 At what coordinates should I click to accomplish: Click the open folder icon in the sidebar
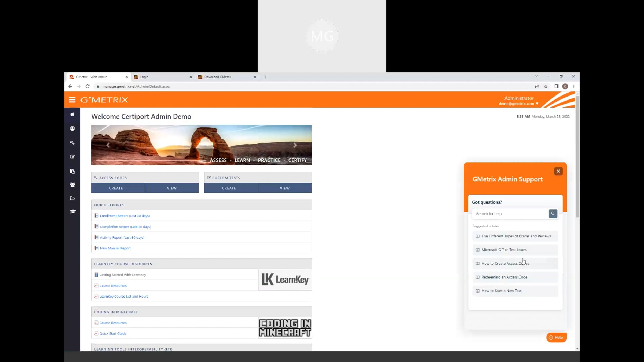coord(72,198)
